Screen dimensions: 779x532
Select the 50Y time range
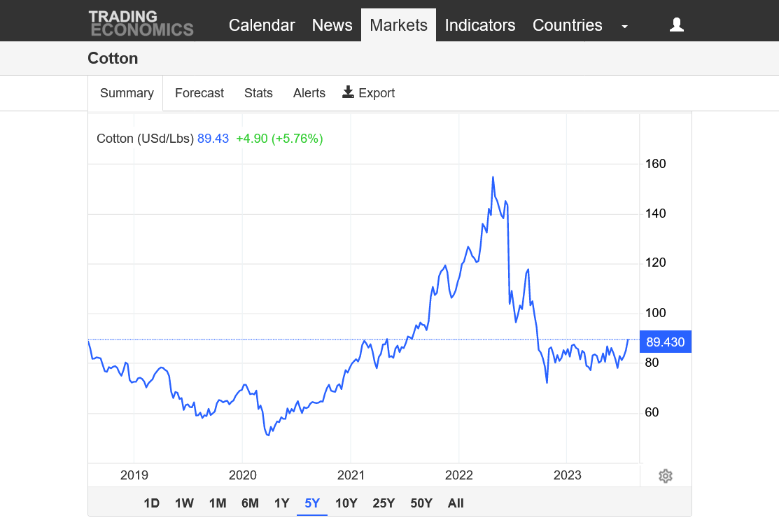421,503
